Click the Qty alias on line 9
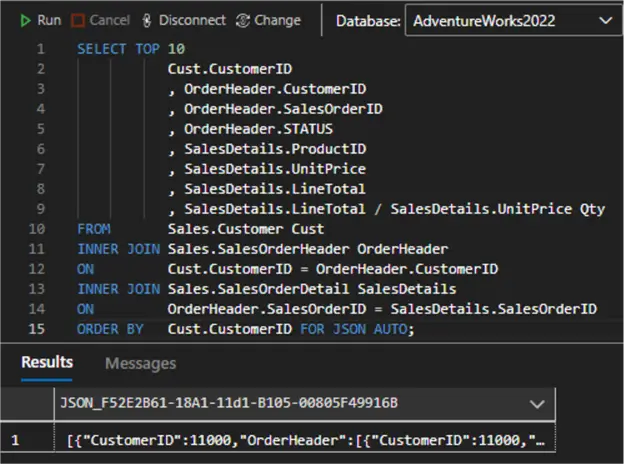This screenshot has width=624, height=464. click(592, 209)
